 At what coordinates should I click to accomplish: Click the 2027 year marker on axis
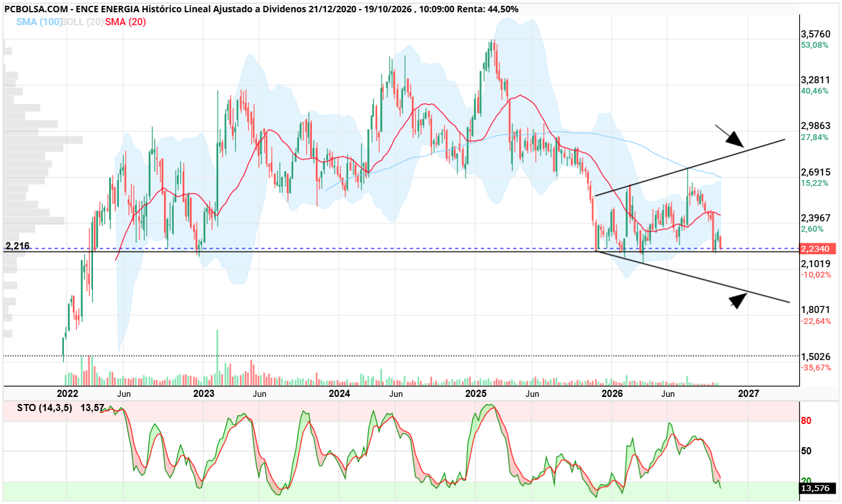tap(748, 393)
